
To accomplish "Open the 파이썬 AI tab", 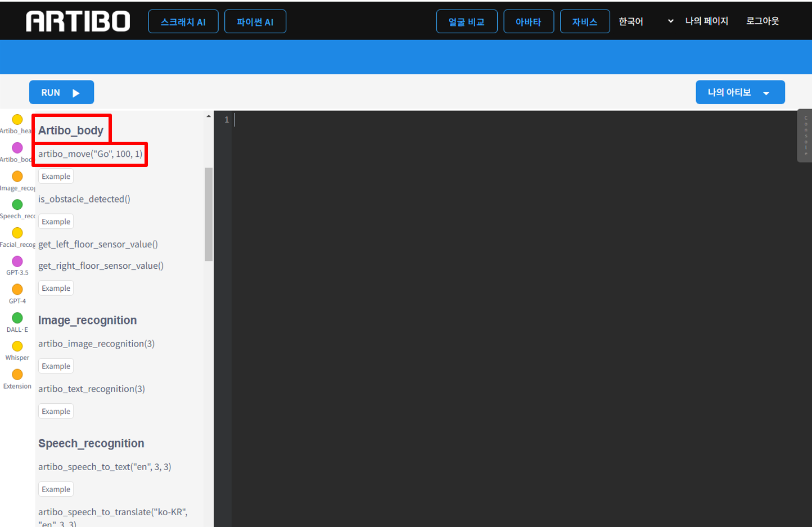I will click(255, 22).
